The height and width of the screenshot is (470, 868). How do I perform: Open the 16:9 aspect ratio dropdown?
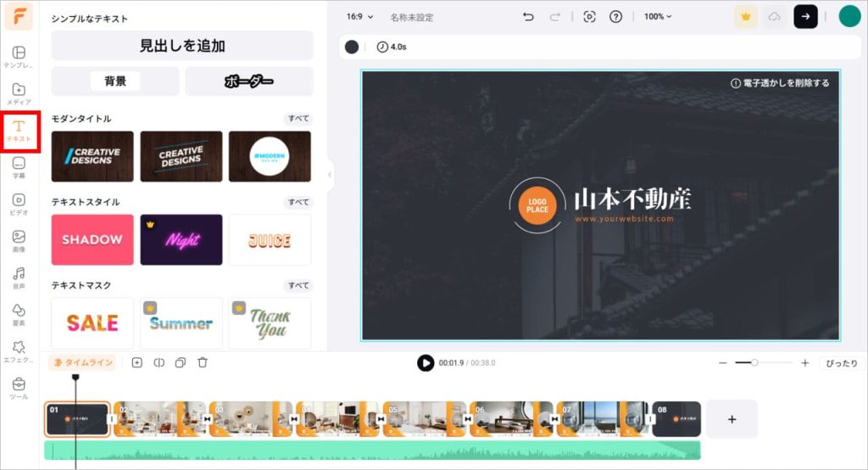tap(358, 17)
